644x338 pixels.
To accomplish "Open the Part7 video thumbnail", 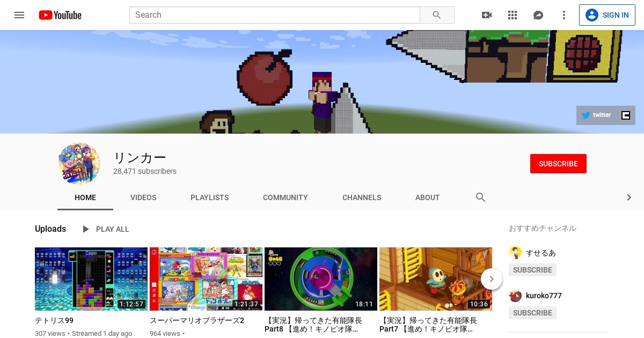I will [436, 279].
